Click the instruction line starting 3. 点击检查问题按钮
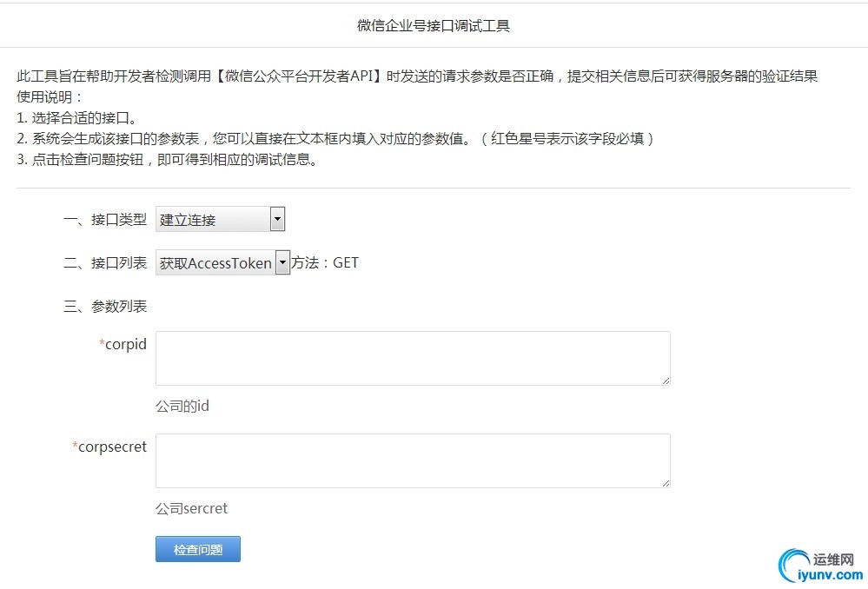The height and width of the screenshot is (589, 868). click(x=167, y=160)
